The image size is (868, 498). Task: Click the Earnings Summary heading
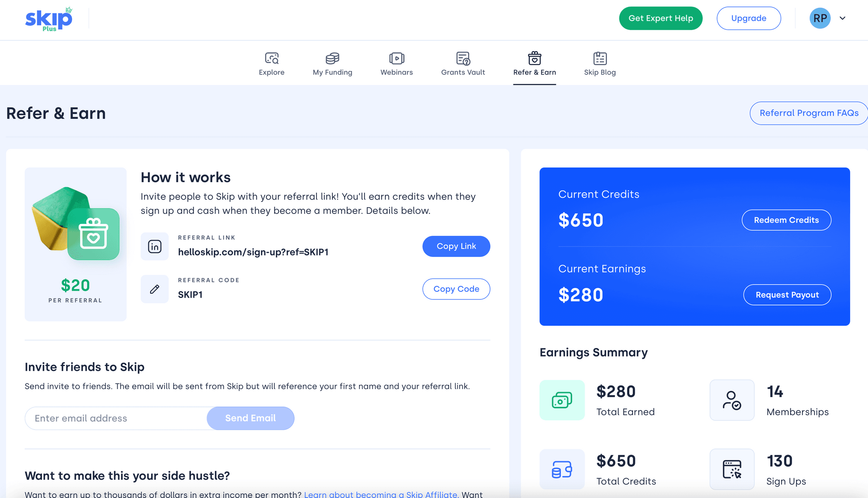coord(593,352)
